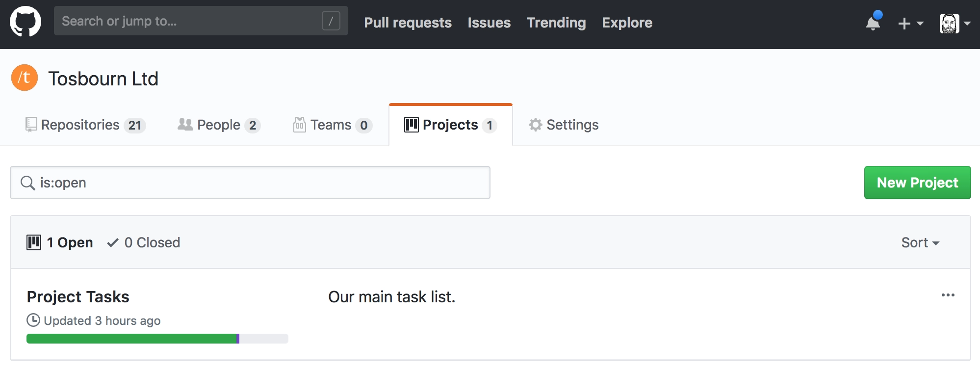Open the Tosbourn Ltd organization name link
The width and height of the screenshot is (980, 372).
[103, 79]
